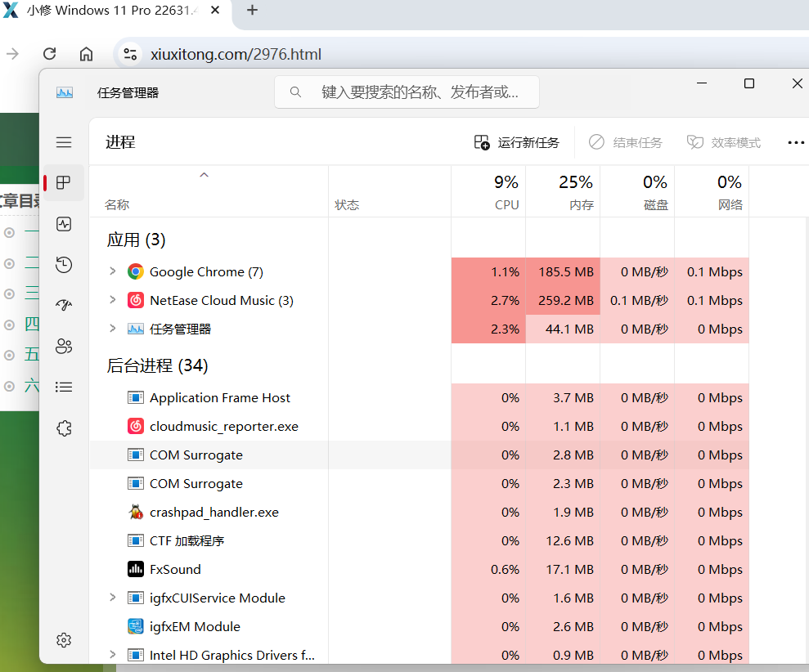The image size is (809, 672).
Task: Click the Task Manager search field
Action: [x=407, y=92]
